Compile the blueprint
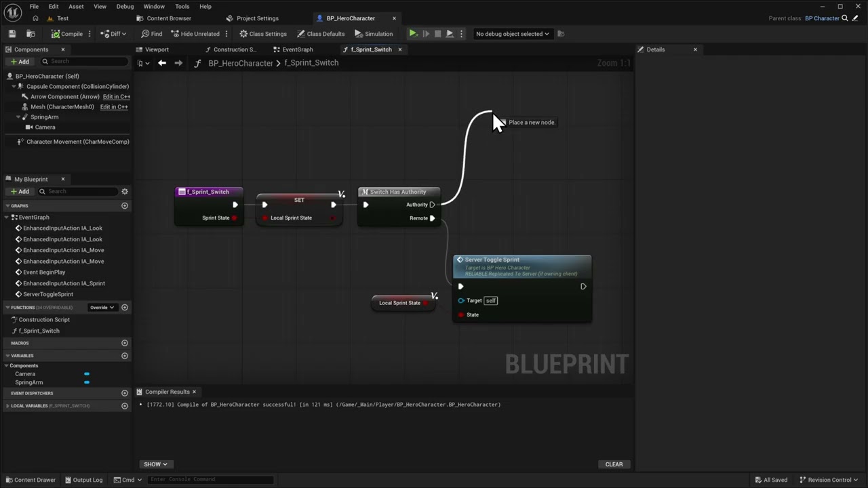This screenshot has height=488, width=868. [x=67, y=34]
